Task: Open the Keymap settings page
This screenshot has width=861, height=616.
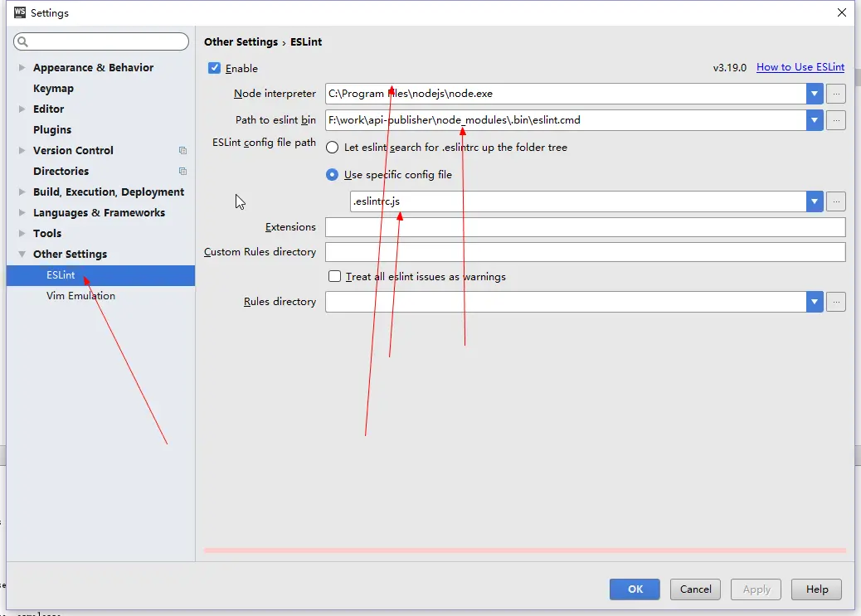Action: (53, 89)
